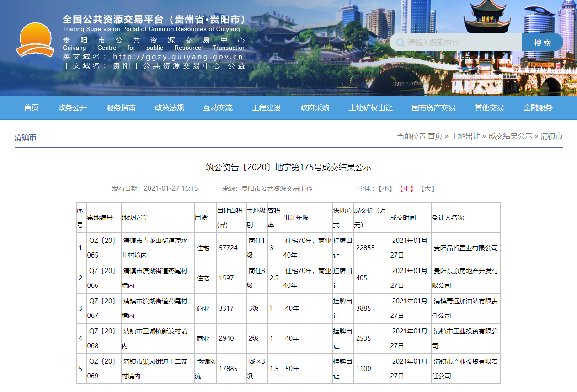Select 土地矿权出让 in the nav bar
The width and height of the screenshot is (577, 392).
click(x=371, y=108)
